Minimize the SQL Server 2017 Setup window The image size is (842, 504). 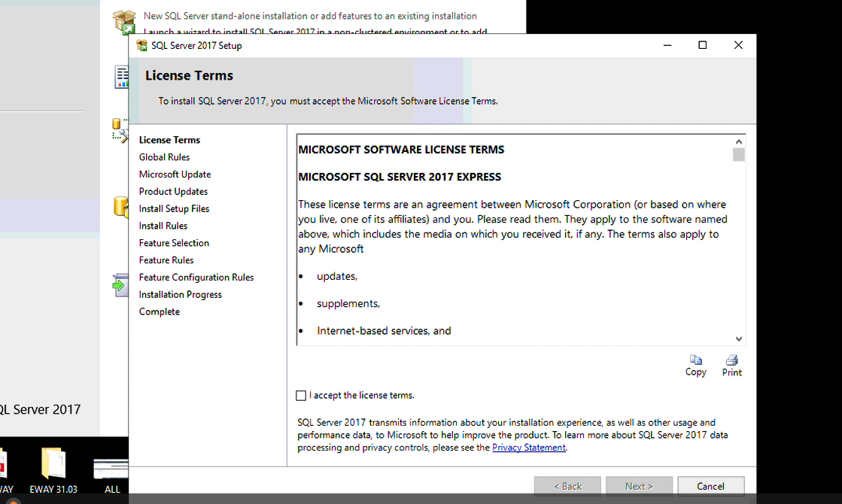[x=667, y=46]
